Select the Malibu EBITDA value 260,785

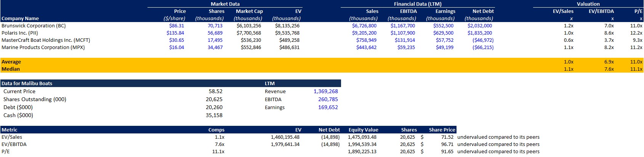click(328, 100)
